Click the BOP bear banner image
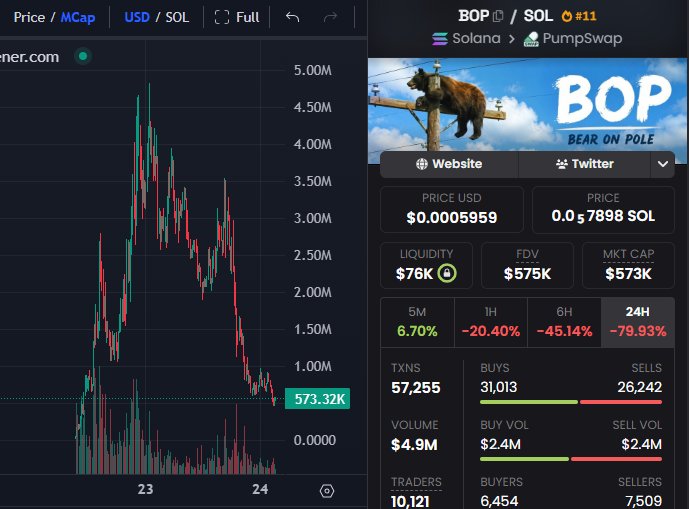The height and width of the screenshot is (509, 689). [527, 105]
